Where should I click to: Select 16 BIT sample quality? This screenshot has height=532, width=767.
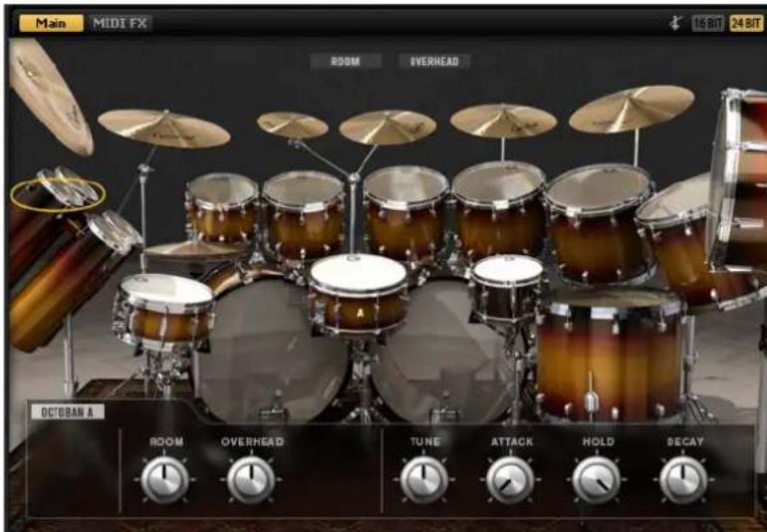pyautogui.click(x=707, y=24)
